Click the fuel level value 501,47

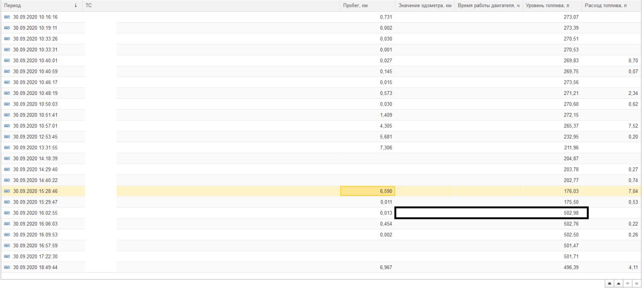571,245
